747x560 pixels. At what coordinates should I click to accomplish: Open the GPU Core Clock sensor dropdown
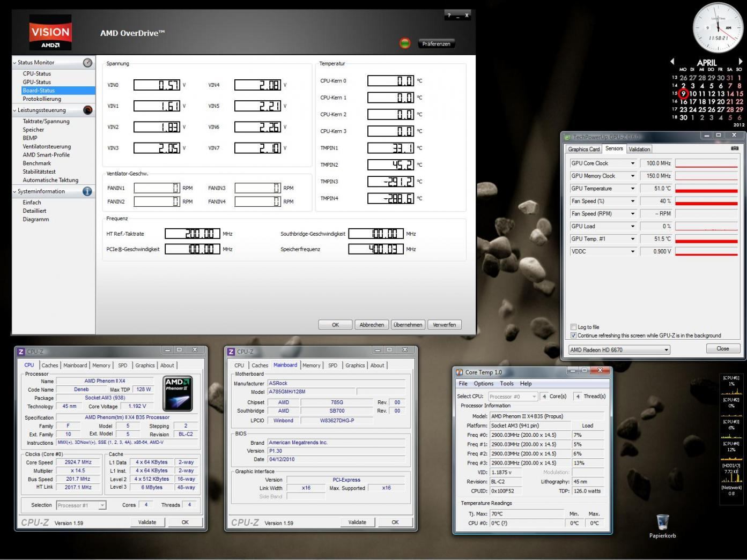click(x=633, y=163)
